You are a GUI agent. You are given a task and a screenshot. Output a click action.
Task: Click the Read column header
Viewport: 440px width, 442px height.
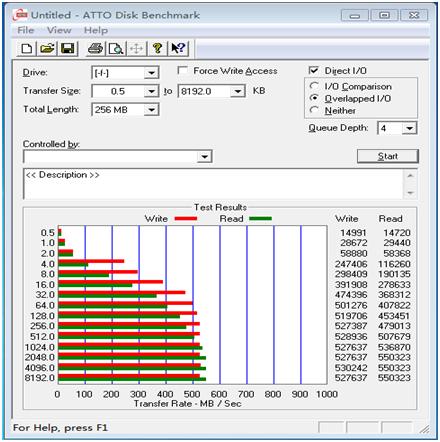[390, 219]
